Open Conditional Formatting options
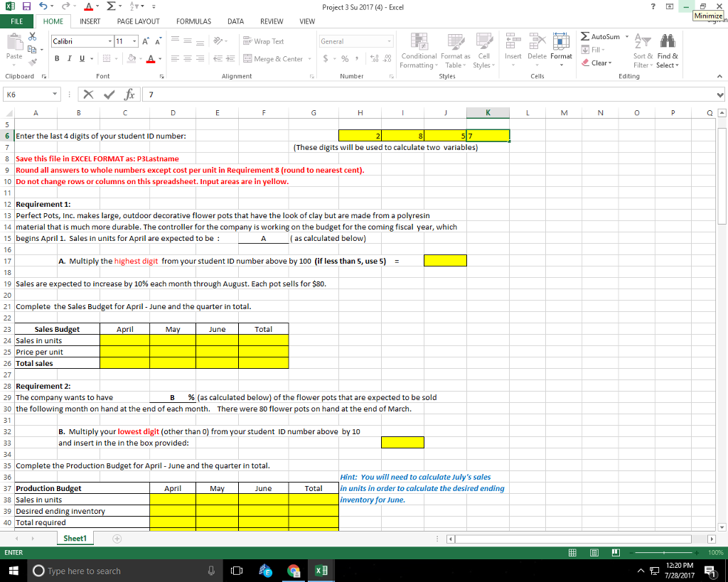Viewport: 728px width, 582px height. [x=418, y=51]
